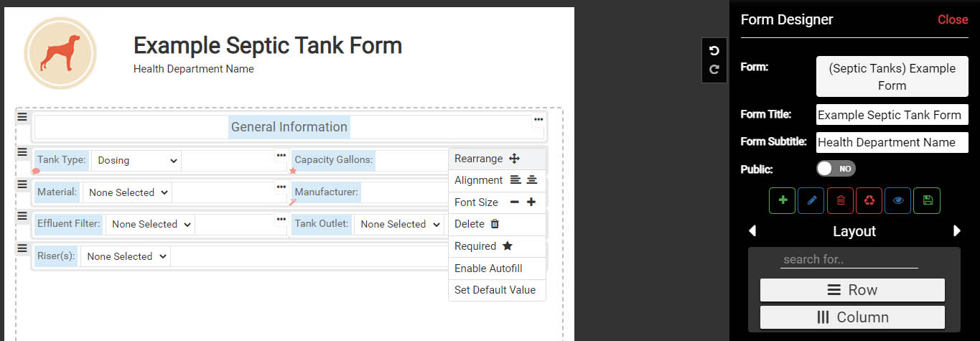980x341 pixels.
Task: Open the Effluent Filter dropdown
Action: coord(150,224)
